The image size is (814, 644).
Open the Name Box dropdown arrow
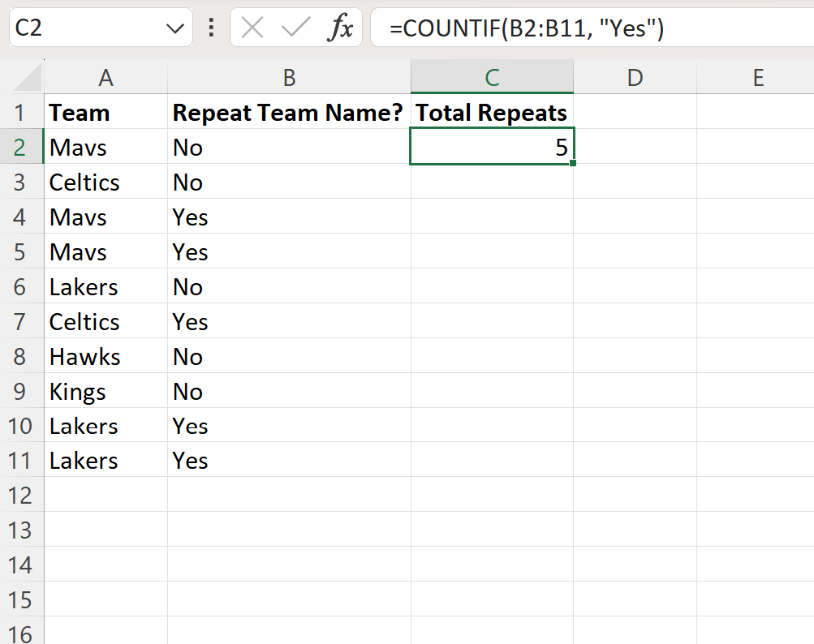pos(174,28)
